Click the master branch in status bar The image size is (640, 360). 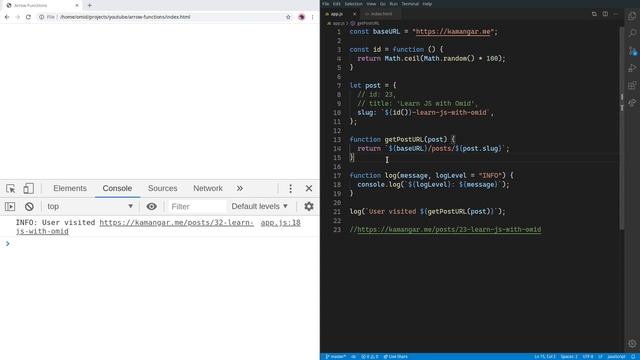coord(336,357)
